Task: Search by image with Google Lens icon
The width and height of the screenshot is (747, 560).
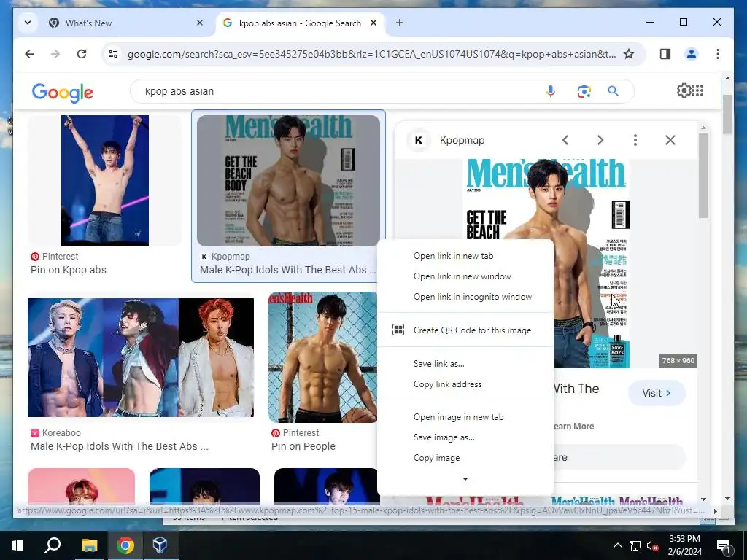Action: pos(584,91)
